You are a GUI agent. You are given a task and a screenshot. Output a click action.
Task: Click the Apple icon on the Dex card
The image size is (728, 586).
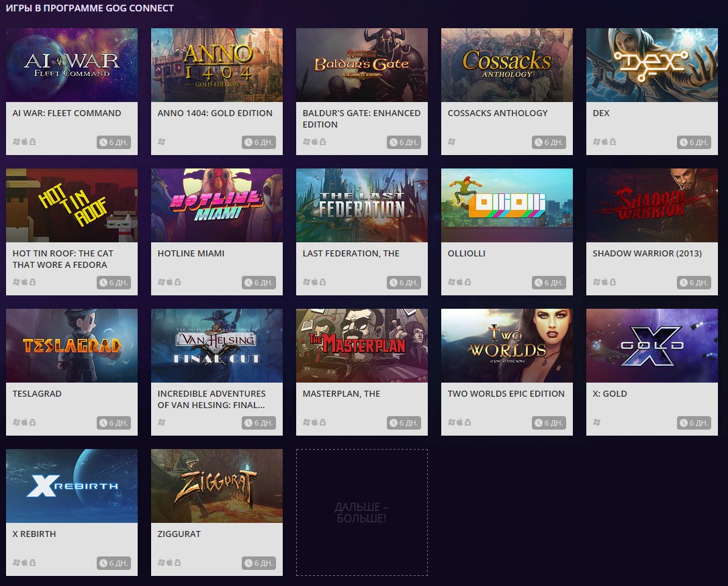click(605, 142)
